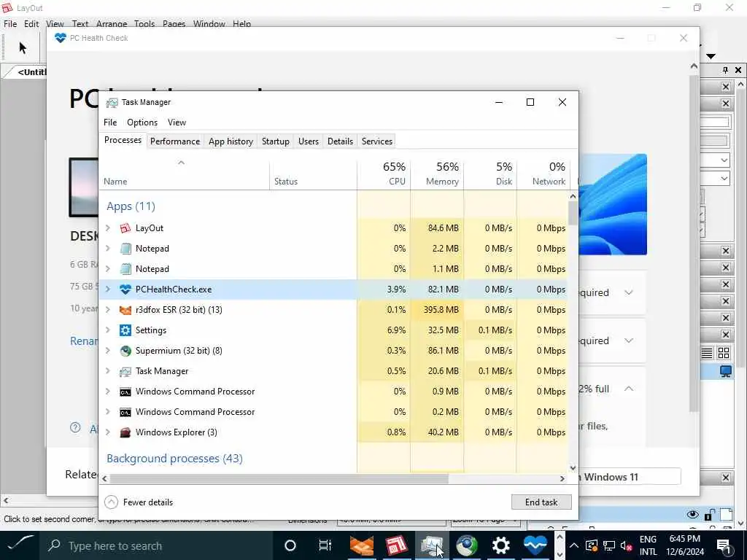Open the Startup tab
The height and width of the screenshot is (560, 747).
(x=275, y=141)
